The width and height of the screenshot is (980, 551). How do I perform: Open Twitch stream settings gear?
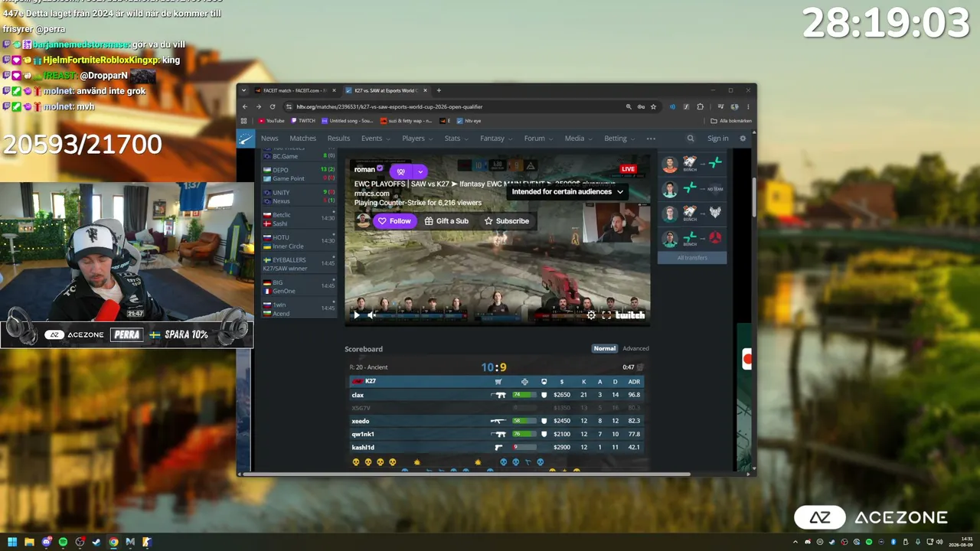coord(591,315)
